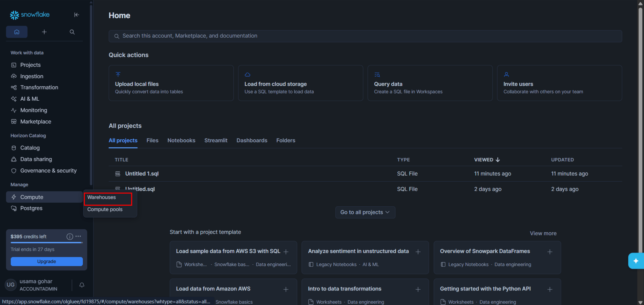Viewport: 644px width, 305px height.
Task: Switch to the Dashboards tab
Action: [252, 140]
